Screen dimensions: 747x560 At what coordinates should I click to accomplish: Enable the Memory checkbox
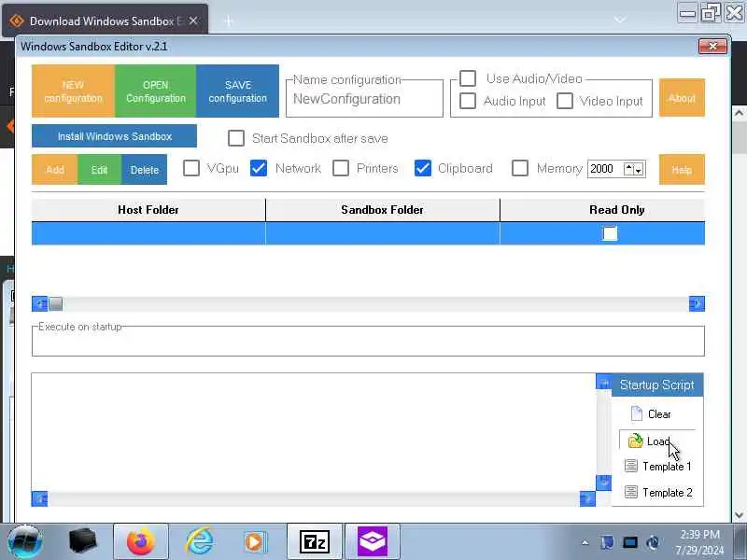(x=520, y=168)
